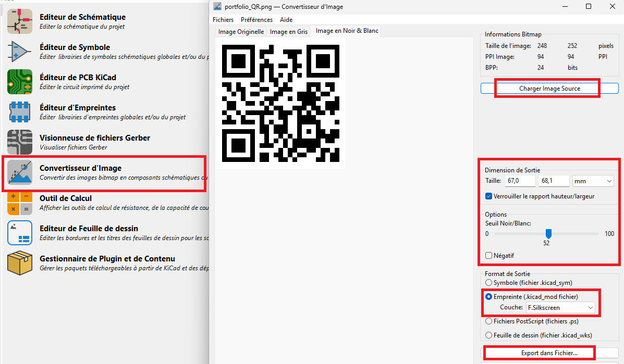Open the Gestionnaire de Plugin et de Contenu icon
The height and width of the screenshot is (364, 624).
(19, 263)
